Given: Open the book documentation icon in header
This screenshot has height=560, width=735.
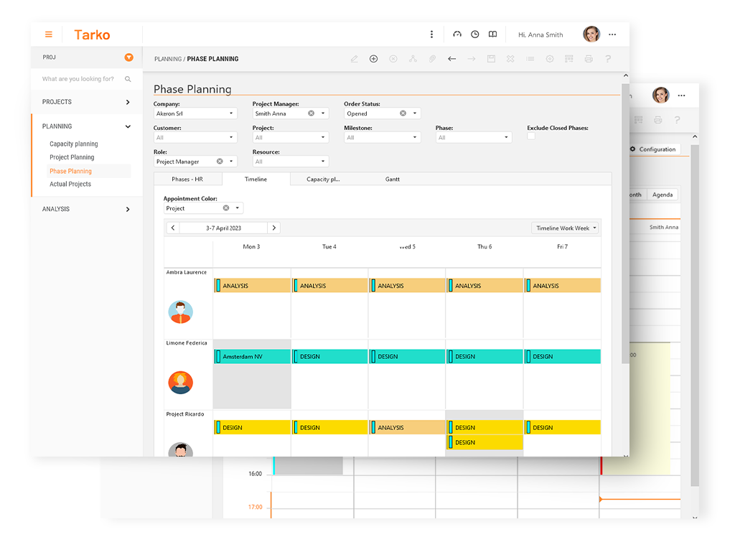Looking at the screenshot, I should click(x=492, y=34).
